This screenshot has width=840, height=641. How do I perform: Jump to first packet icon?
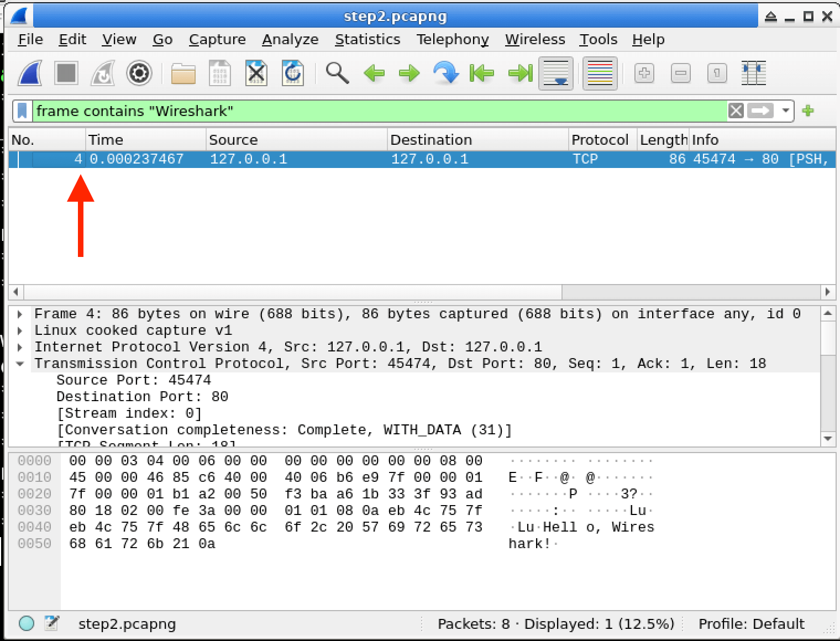pos(481,73)
